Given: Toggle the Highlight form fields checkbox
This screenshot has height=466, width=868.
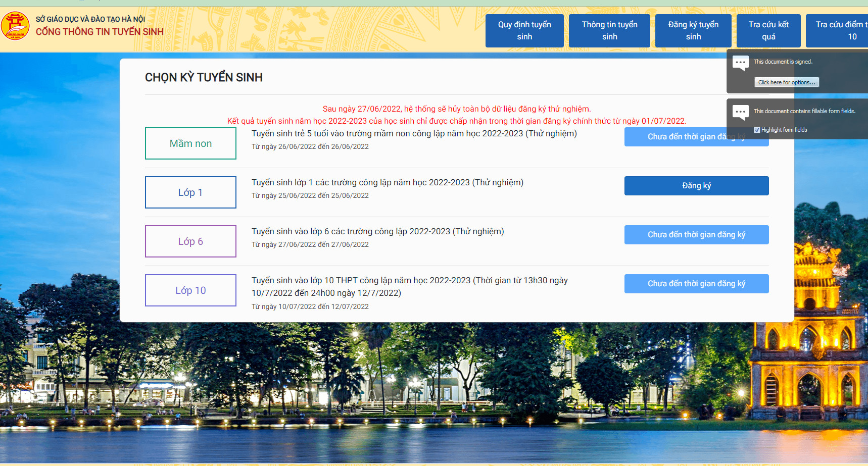Looking at the screenshot, I should pyautogui.click(x=757, y=130).
